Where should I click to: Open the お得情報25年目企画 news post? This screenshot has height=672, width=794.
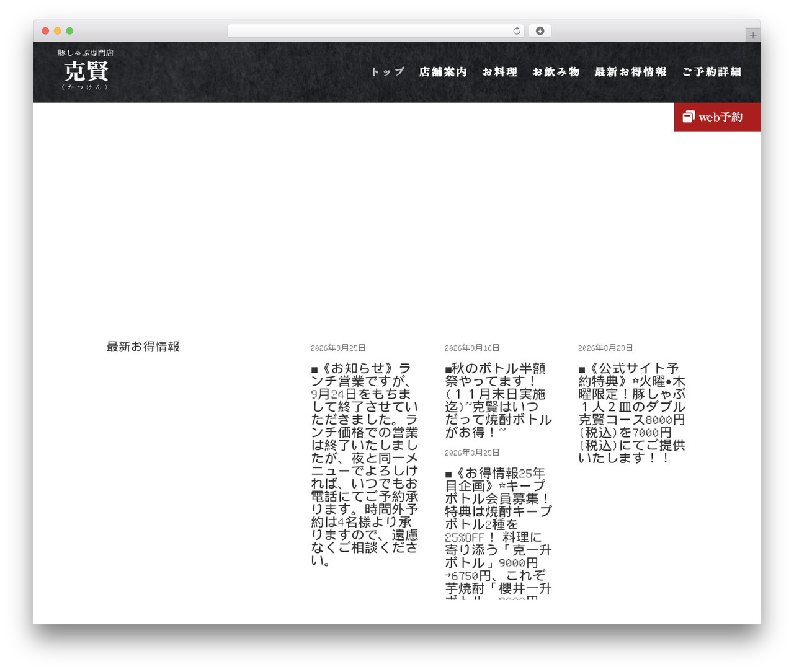[x=498, y=533]
